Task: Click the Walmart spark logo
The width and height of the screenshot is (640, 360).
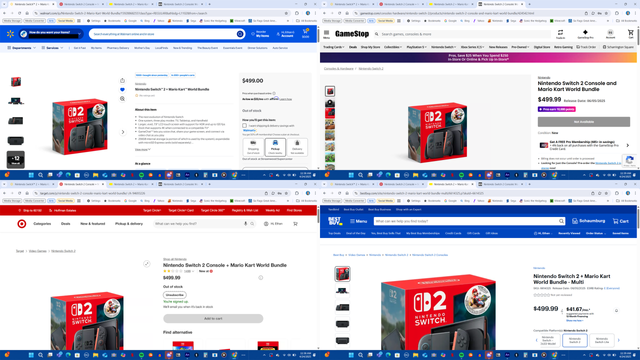Action: (x=10, y=34)
